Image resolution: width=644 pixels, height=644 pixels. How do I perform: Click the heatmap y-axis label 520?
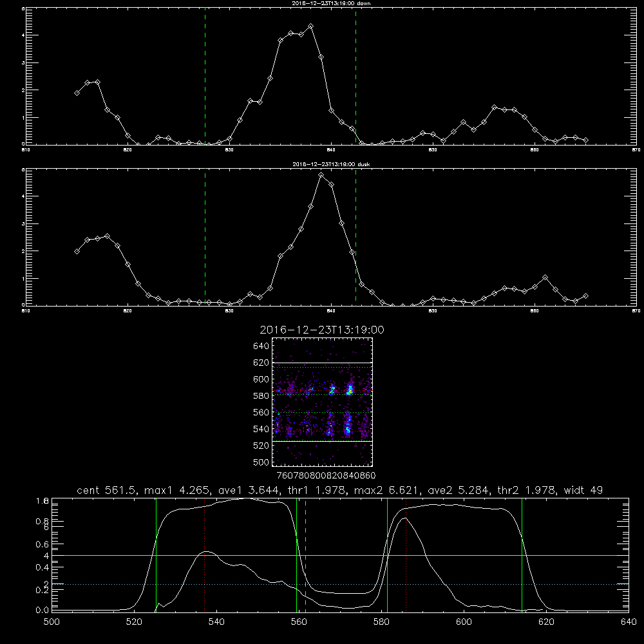click(x=261, y=445)
